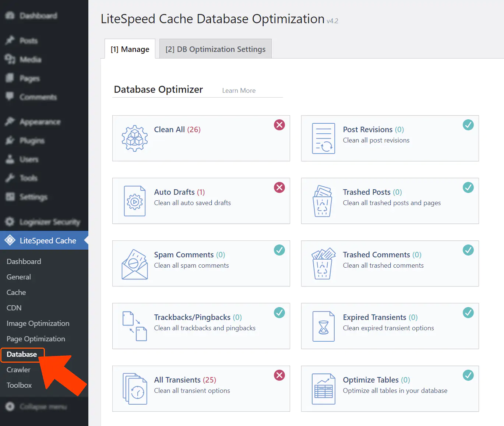
Task: Click the Expired Transients hourglass icon
Action: (323, 326)
